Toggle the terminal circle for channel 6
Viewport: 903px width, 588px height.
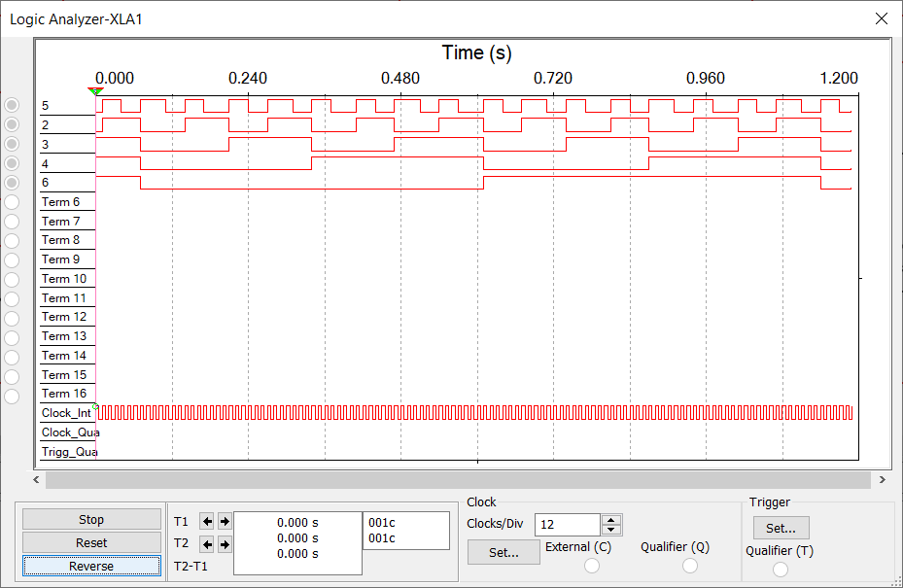click(12, 183)
